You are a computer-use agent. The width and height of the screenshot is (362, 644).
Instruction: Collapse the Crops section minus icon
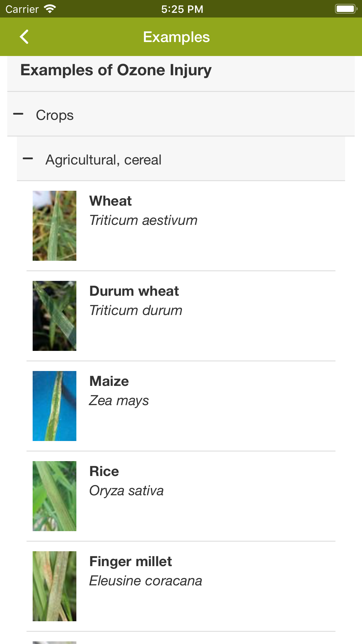18,114
